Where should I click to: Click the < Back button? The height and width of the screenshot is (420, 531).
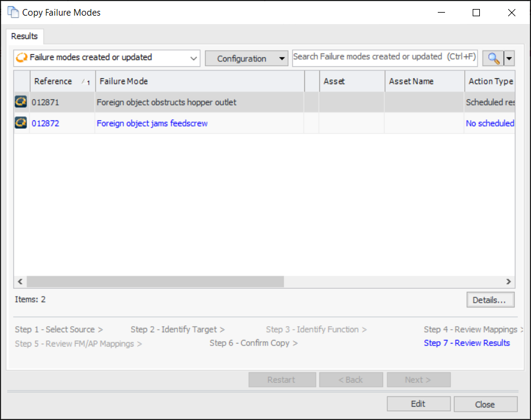tap(351, 380)
